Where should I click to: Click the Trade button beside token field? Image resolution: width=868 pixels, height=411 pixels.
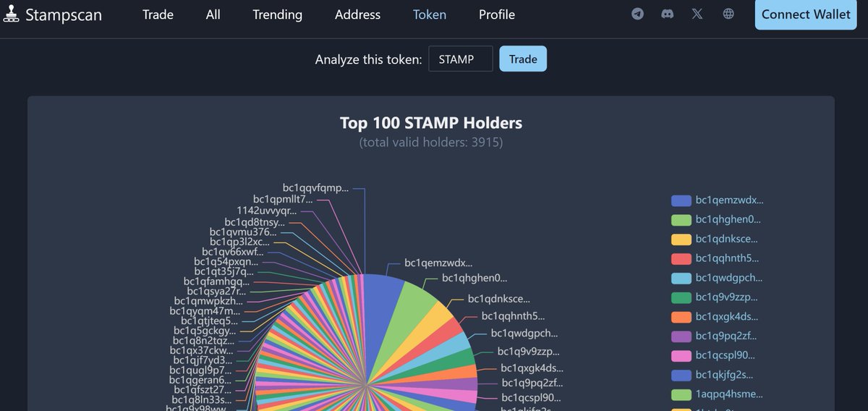(x=523, y=59)
